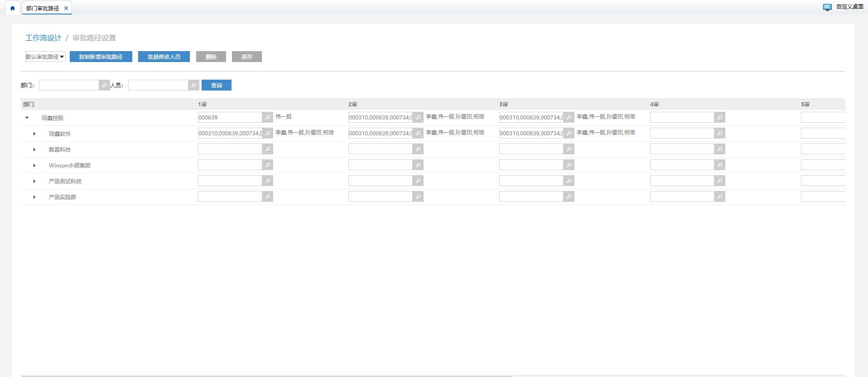Click the home icon tab
This screenshot has height=377, width=868.
tap(12, 8)
